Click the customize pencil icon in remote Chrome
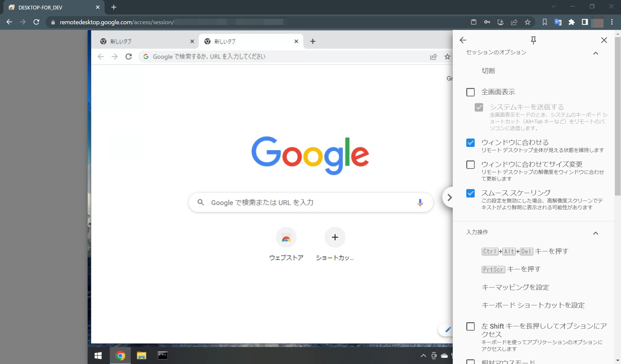 pyautogui.click(x=448, y=330)
